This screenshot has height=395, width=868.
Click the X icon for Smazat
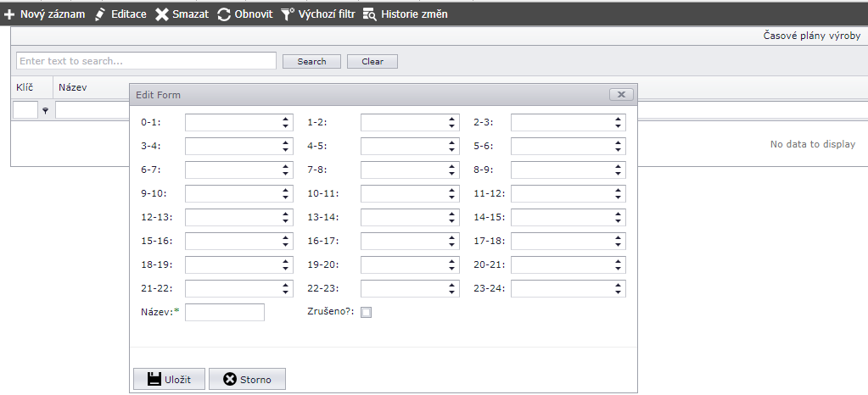tap(162, 14)
